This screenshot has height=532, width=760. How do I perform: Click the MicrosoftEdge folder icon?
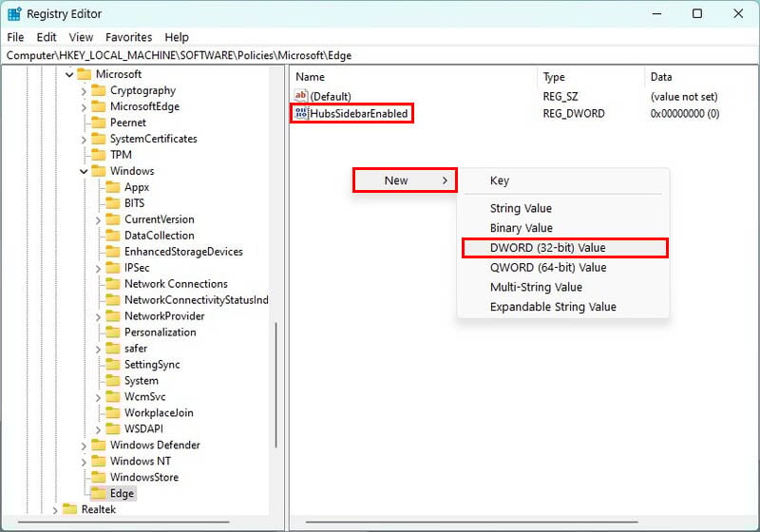pyautogui.click(x=99, y=106)
